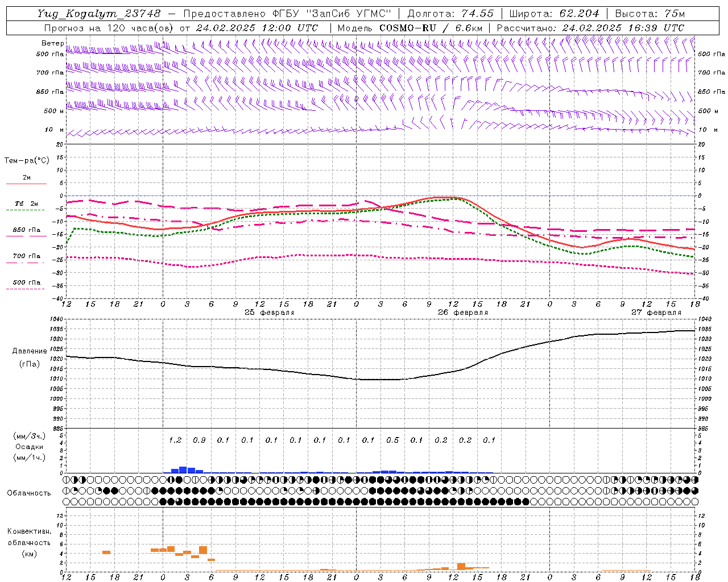Click the Осадки precipitation label
The height and width of the screenshot is (582, 728).
tap(30, 447)
